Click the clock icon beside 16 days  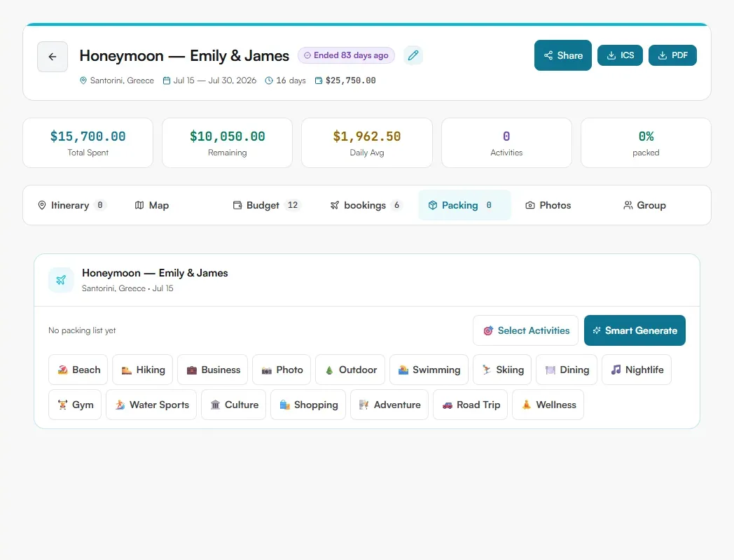pyautogui.click(x=269, y=80)
